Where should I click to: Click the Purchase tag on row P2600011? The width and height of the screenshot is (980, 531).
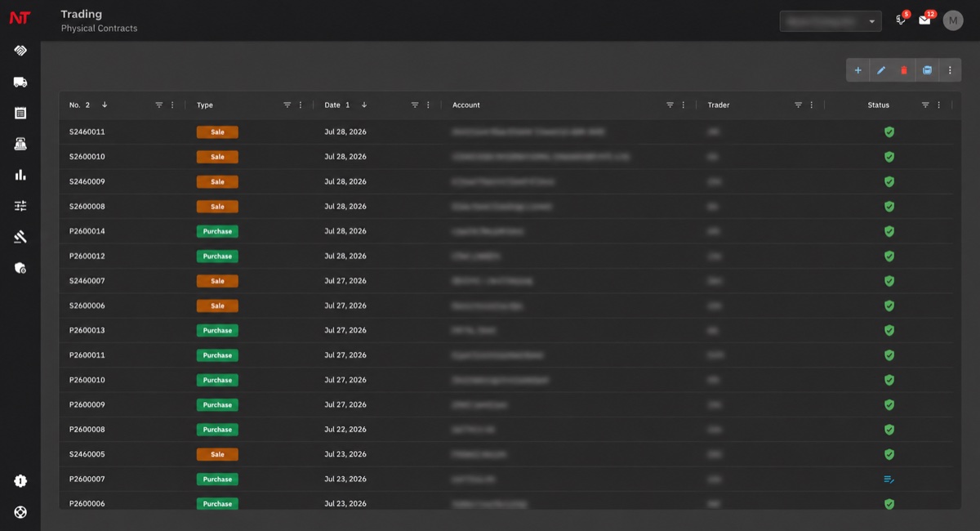[x=217, y=355]
